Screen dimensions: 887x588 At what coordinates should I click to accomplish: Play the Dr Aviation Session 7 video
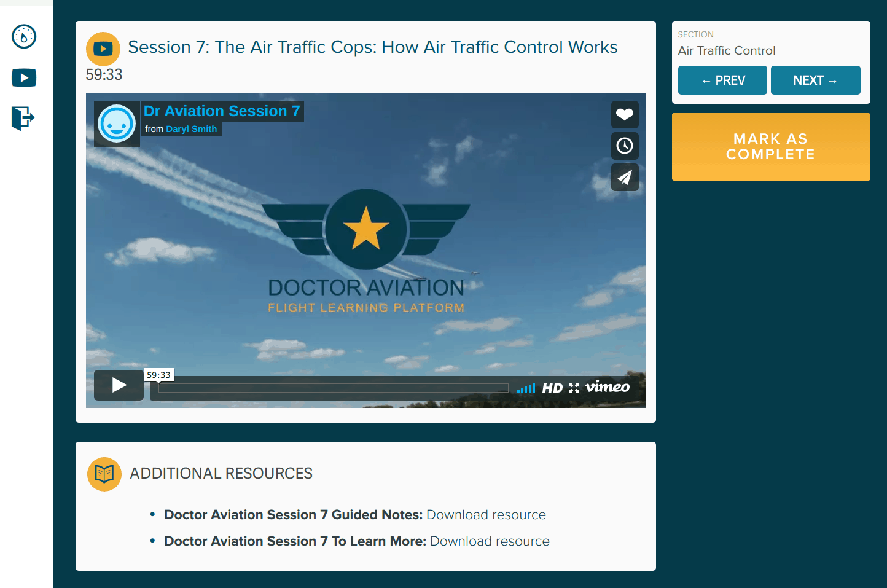pyautogui.click(x=119, y=385)
